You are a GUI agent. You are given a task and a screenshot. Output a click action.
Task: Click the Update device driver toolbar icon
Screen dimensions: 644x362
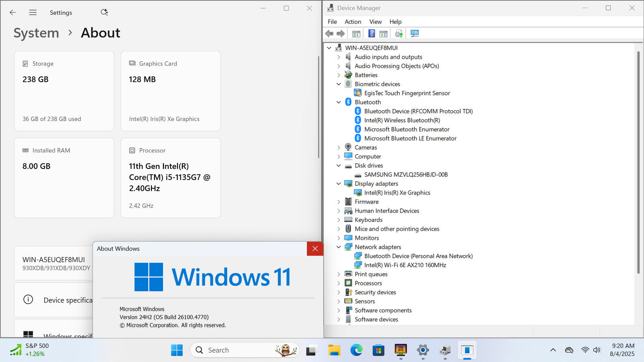point(399,33)
